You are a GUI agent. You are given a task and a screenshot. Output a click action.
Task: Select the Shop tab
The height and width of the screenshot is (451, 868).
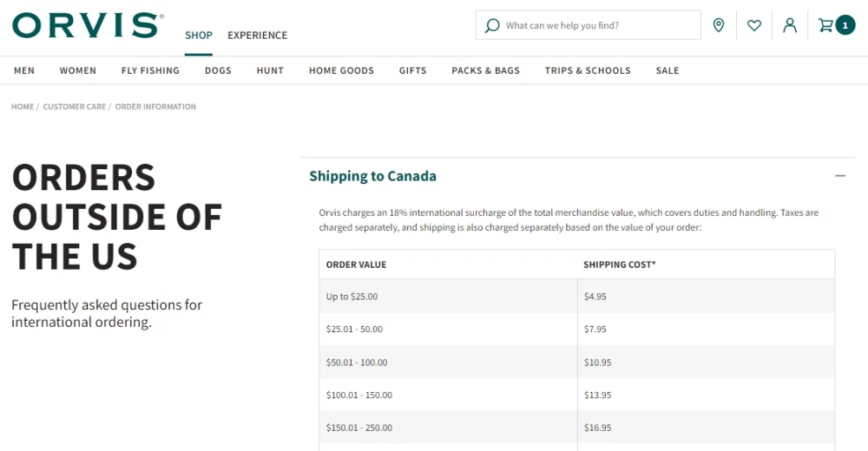coord(198,36)
